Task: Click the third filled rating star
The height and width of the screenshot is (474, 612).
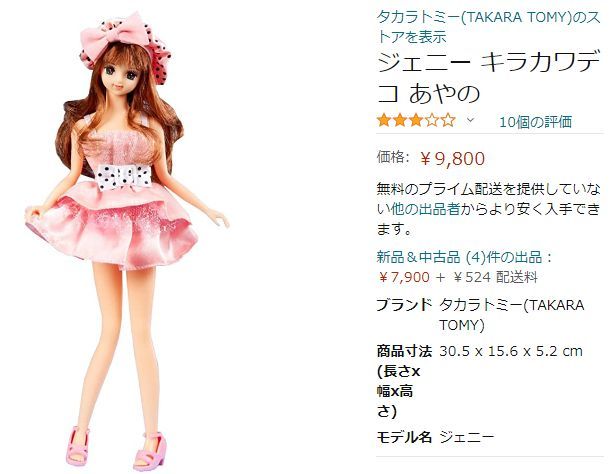Action: pos(416,121)
